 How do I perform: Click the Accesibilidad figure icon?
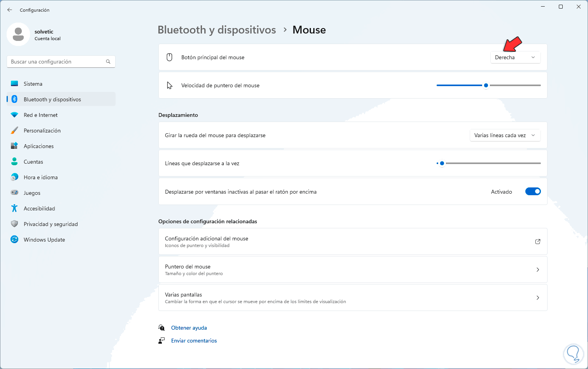14,208
